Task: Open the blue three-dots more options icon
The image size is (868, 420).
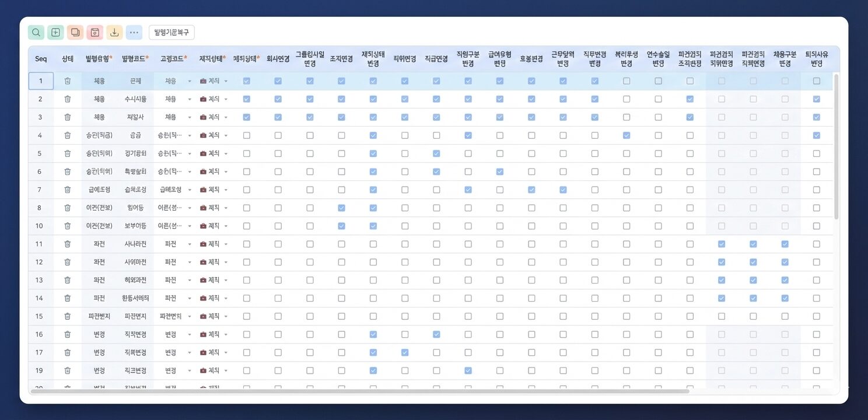Action: 134,33
